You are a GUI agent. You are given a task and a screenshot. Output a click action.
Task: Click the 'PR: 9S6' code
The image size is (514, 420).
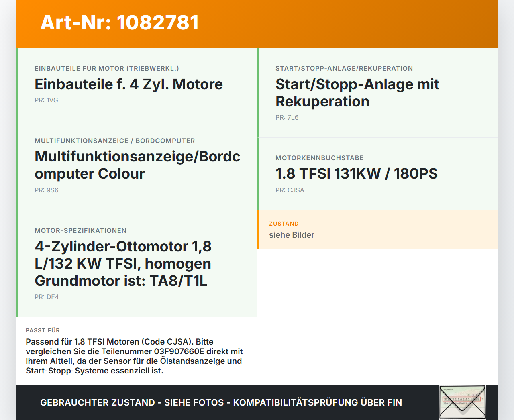coord(47,190)
